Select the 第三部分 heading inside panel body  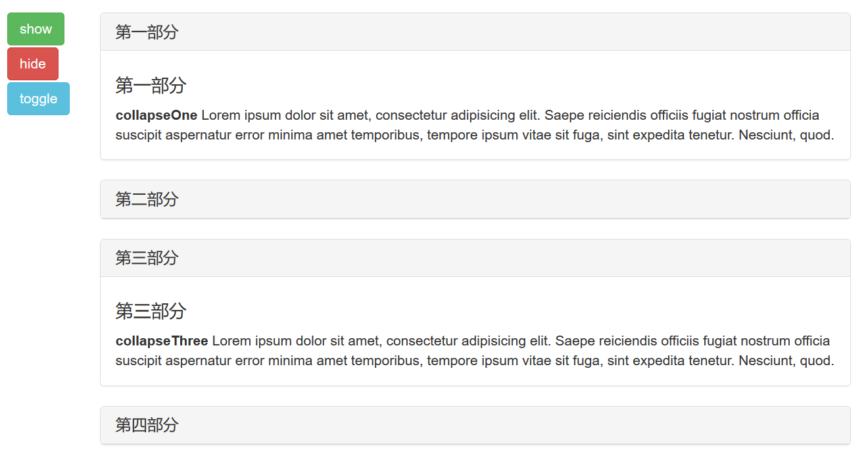click(150, 311)
